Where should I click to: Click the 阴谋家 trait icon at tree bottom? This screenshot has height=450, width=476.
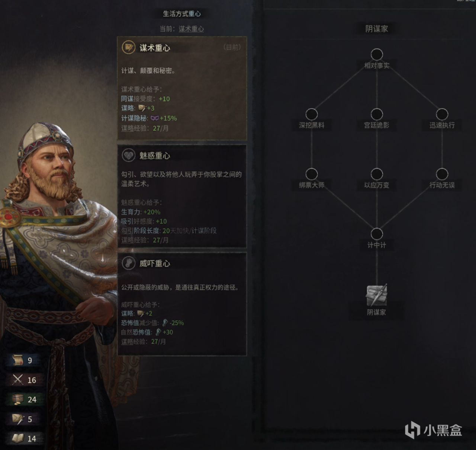[377, 295]
